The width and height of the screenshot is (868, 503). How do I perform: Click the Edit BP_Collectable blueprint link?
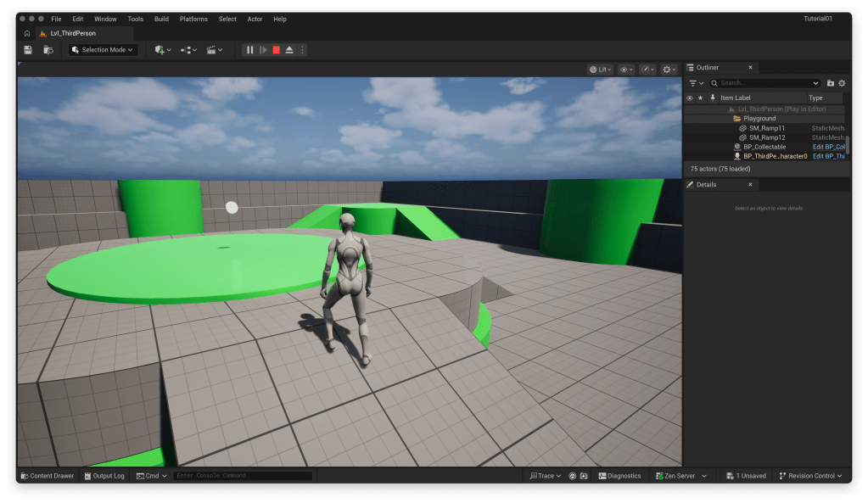[x=828, y=147]
